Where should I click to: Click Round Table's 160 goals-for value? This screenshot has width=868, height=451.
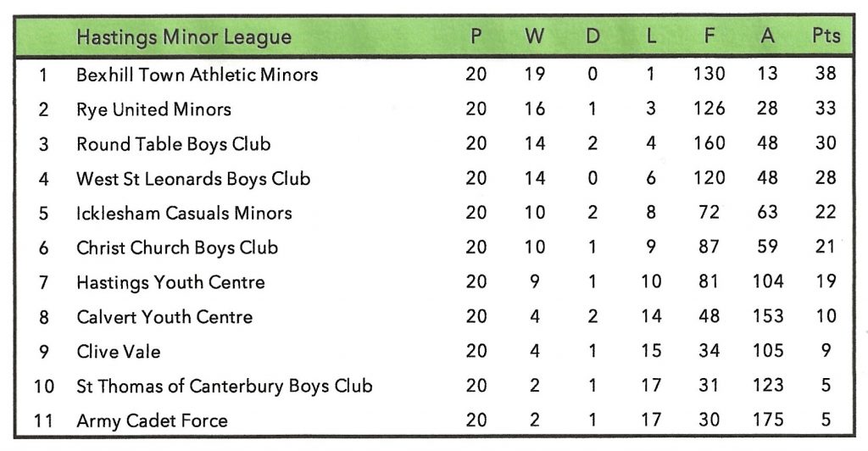coord(709,144)
